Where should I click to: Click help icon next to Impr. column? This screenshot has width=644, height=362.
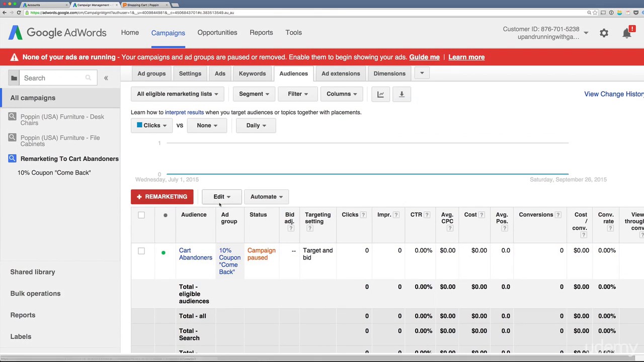pyautogui.click(x=396, y=215)
